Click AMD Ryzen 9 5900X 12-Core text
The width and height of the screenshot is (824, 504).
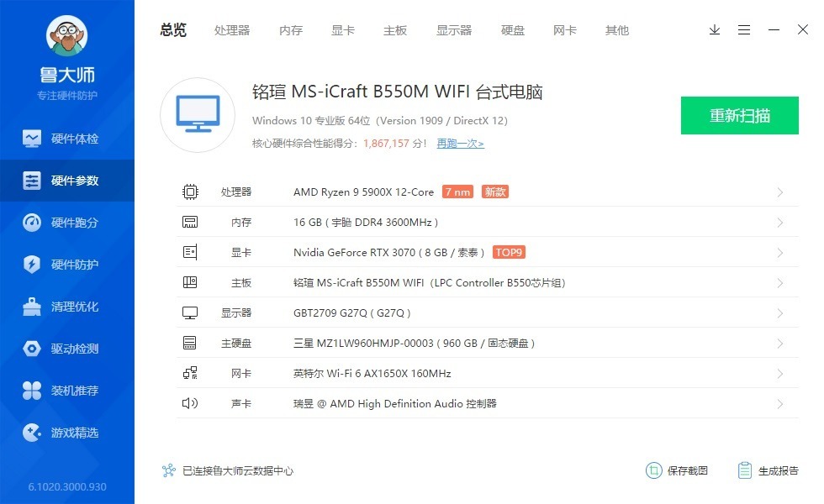point(363,192)
